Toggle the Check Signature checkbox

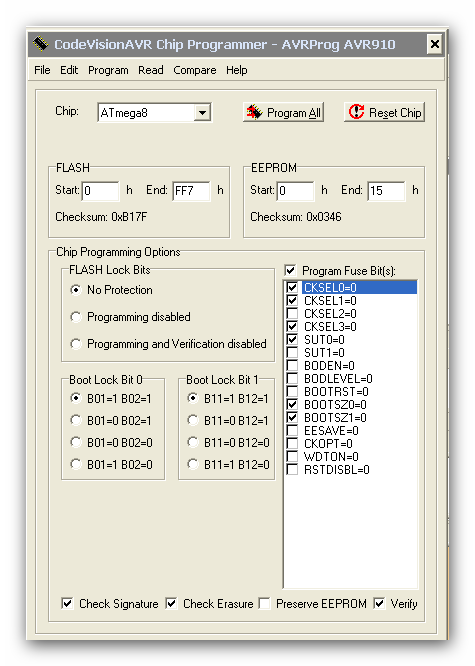[x=67, y=603]
